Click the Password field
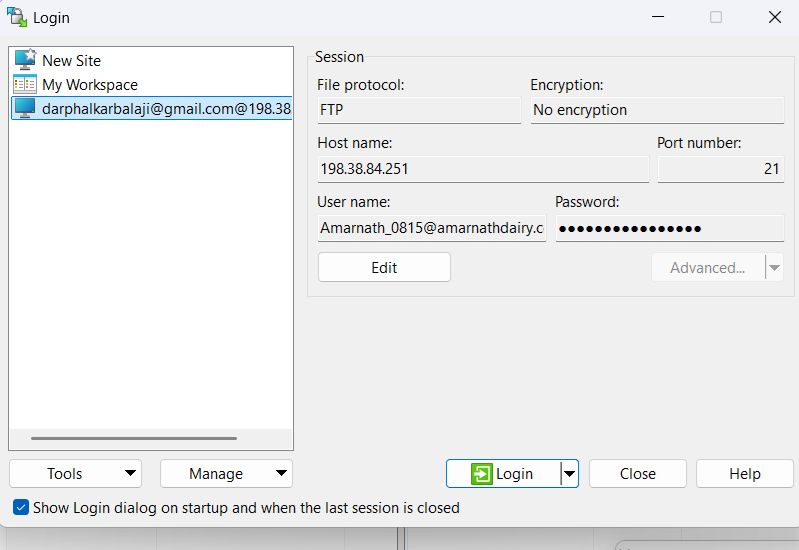This screenshot has width=799, height=550. (x=669, y=229)
